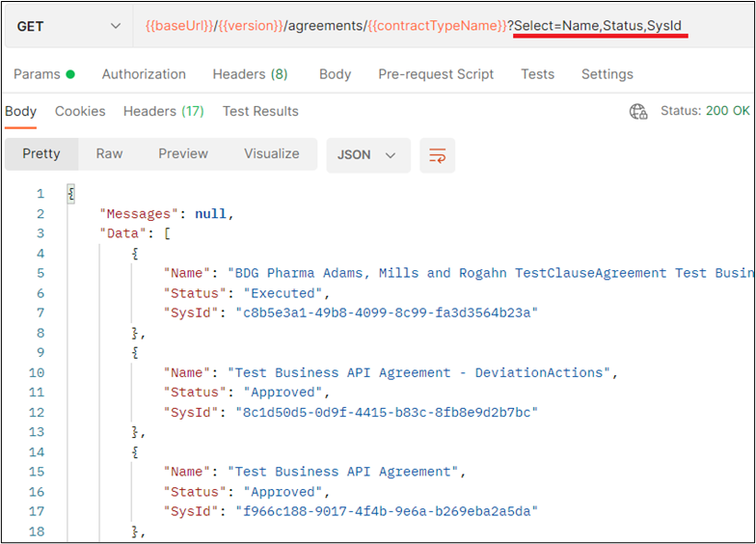The width and height of the screenshot is (756, 544).
Task: Click the "Name" key on line 5
Action: (x=187, y=273)
